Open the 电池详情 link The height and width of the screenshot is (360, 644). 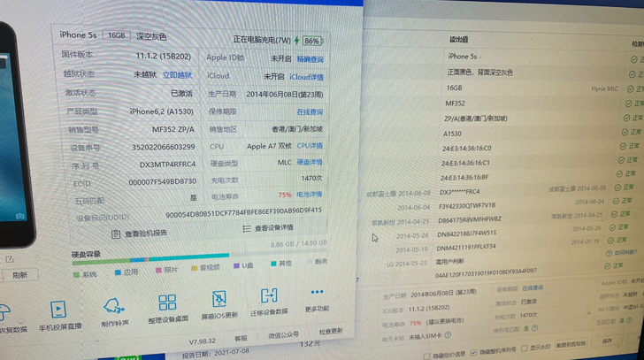point(310,195)
